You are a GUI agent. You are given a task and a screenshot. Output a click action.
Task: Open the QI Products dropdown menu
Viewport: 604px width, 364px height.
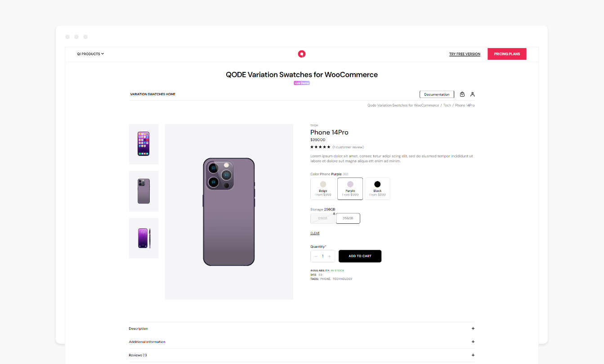(90, 54)
